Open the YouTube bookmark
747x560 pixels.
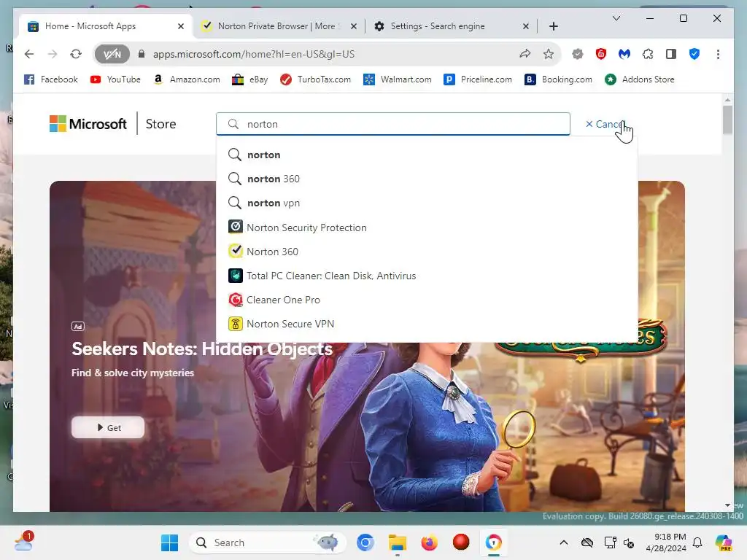[115, 79]
